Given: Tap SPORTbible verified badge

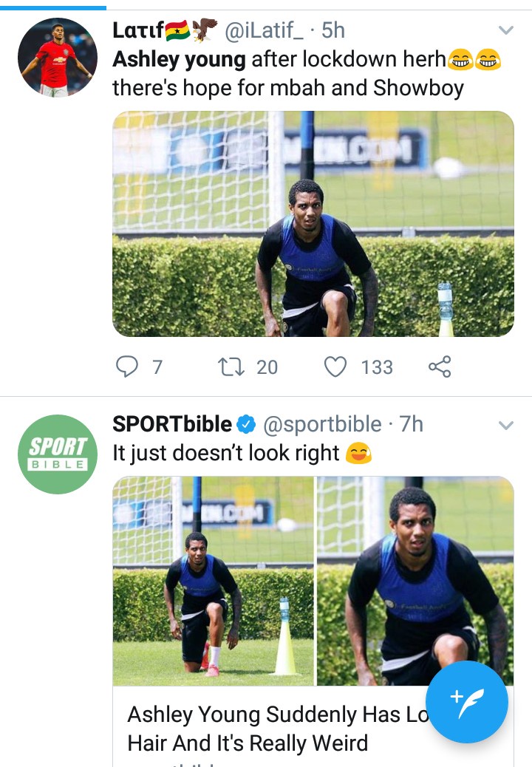Looking at the screenshot, I should (x=247, y=424).
